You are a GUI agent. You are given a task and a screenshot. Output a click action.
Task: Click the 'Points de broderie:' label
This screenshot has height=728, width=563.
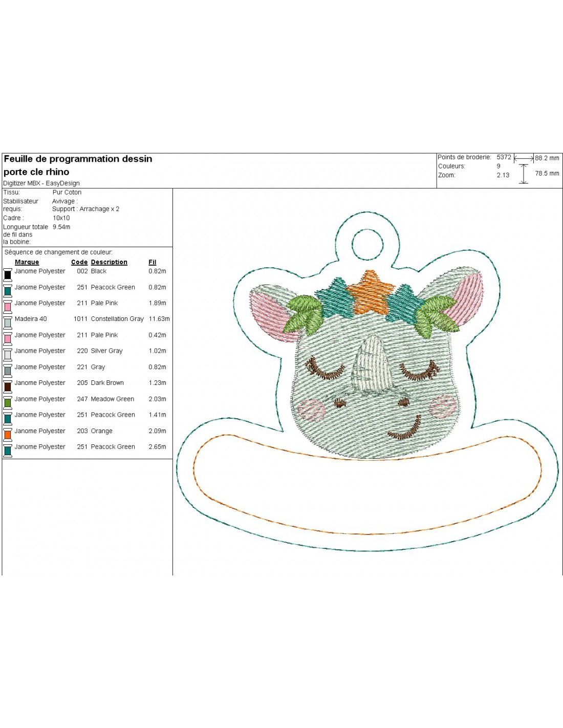(464, 157)
